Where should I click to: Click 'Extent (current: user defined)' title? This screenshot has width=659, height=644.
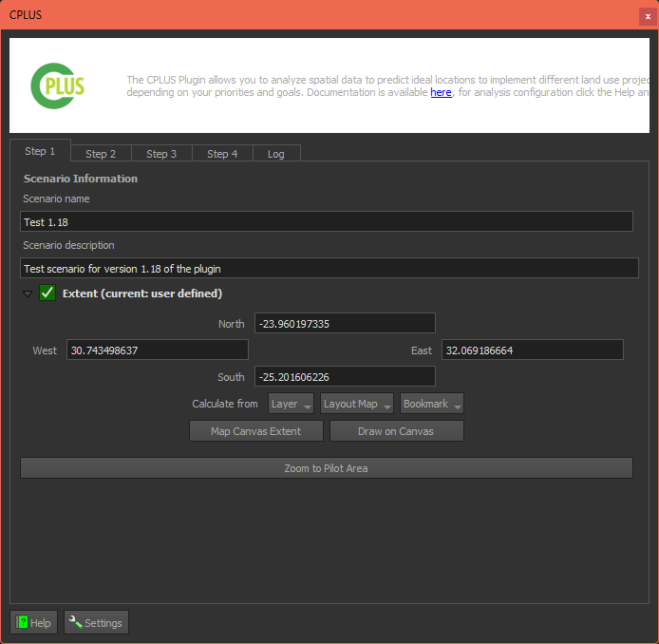click(x=142, y=293)
